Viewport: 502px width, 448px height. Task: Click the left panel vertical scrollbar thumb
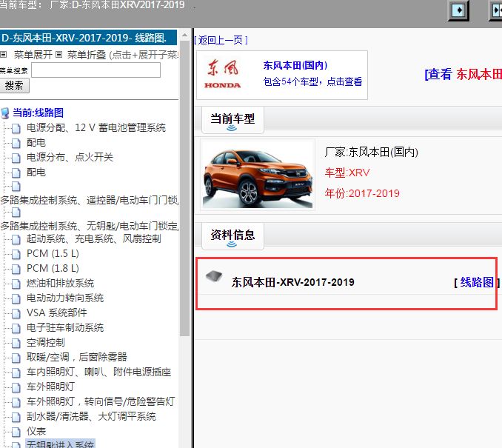[x=184, y=189]
